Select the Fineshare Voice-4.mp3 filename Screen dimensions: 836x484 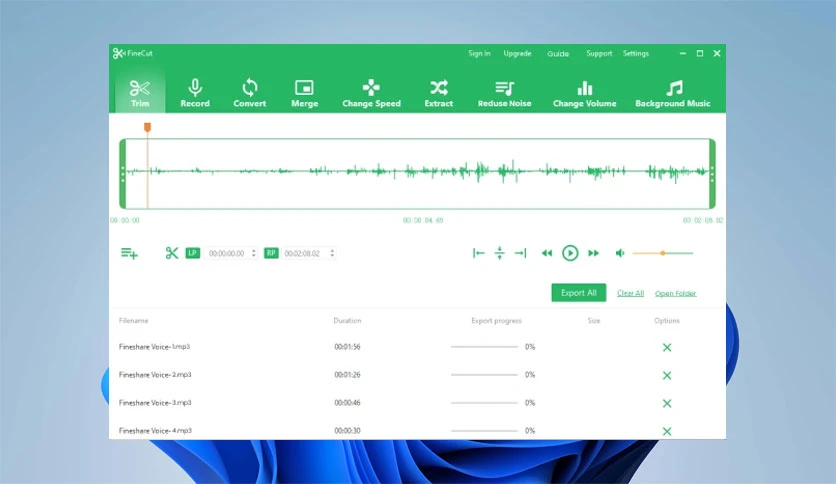click(155, 430)
